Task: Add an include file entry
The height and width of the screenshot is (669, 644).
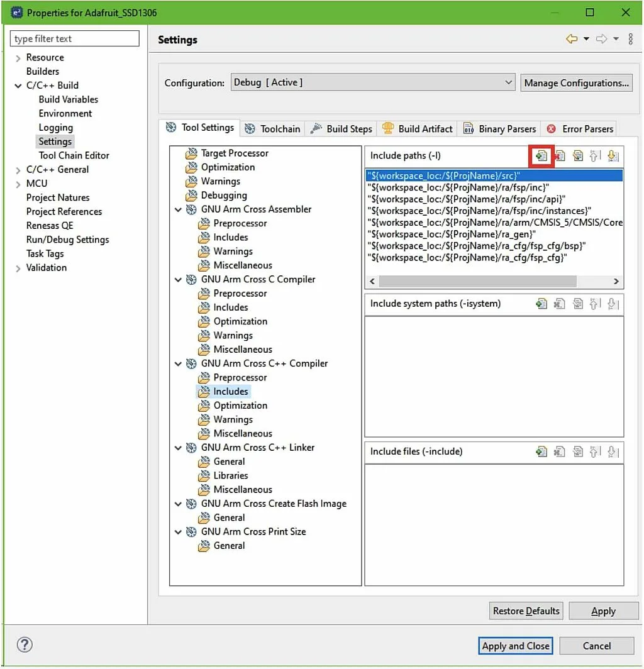Action: click(541, 451)
